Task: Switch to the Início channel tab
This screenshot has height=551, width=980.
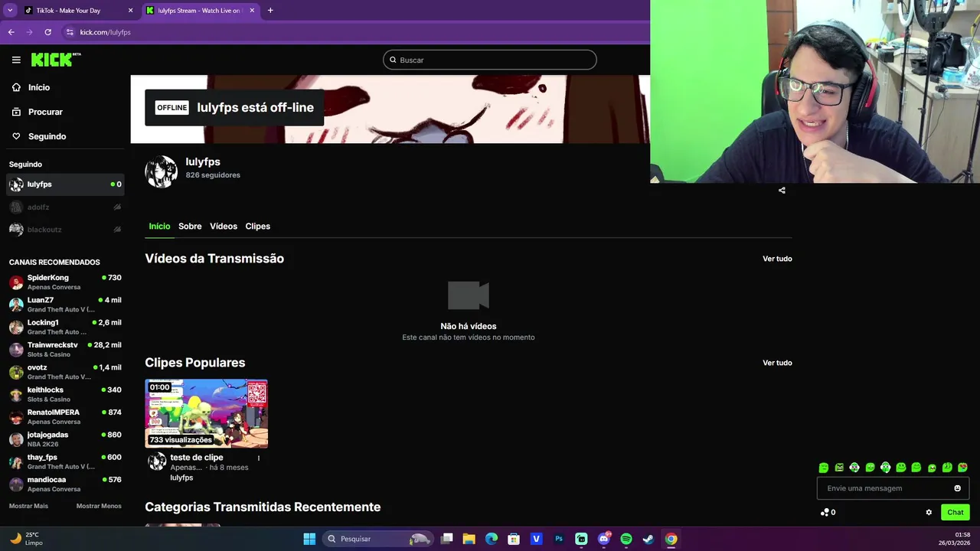Action: (159, 227)
